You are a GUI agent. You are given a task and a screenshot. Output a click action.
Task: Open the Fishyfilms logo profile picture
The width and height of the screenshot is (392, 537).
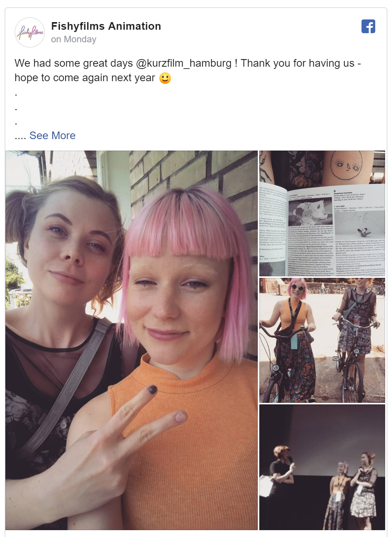point(30,32)
